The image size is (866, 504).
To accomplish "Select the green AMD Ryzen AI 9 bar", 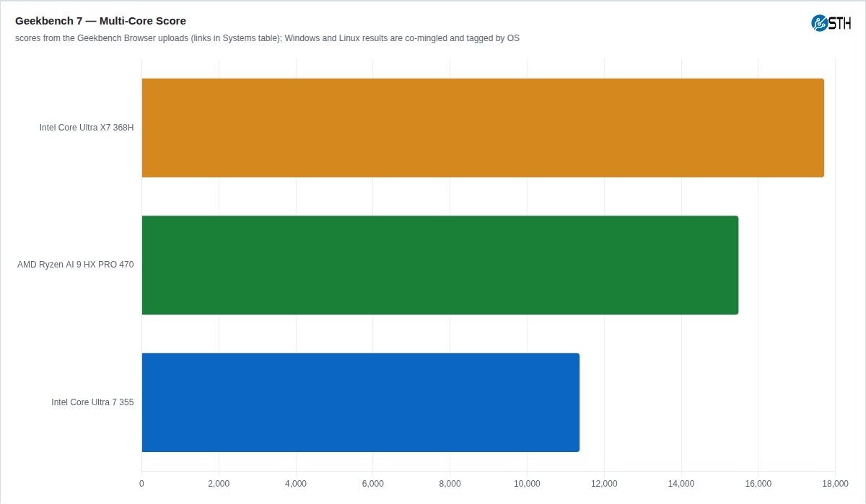I will click(439, 265).
